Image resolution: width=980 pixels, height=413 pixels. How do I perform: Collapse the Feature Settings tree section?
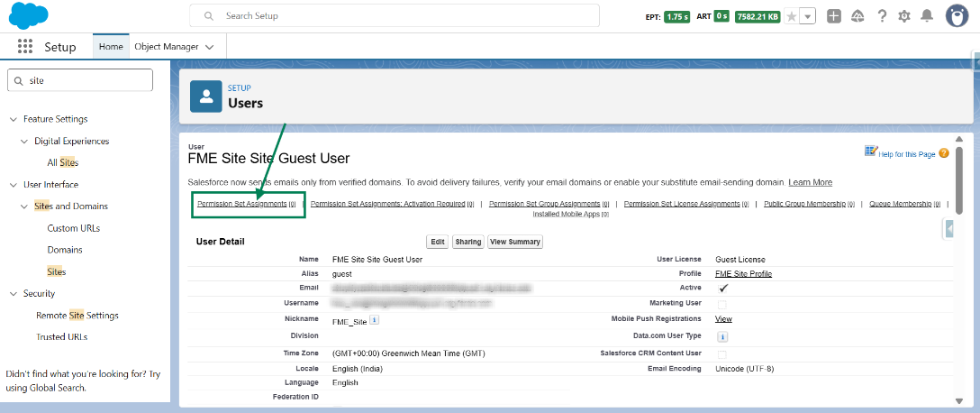click(14, 119)
